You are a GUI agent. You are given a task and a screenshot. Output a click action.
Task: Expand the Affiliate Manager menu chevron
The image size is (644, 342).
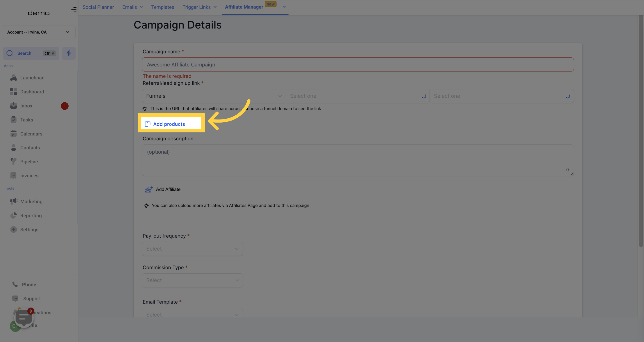(x=284, y=7)
